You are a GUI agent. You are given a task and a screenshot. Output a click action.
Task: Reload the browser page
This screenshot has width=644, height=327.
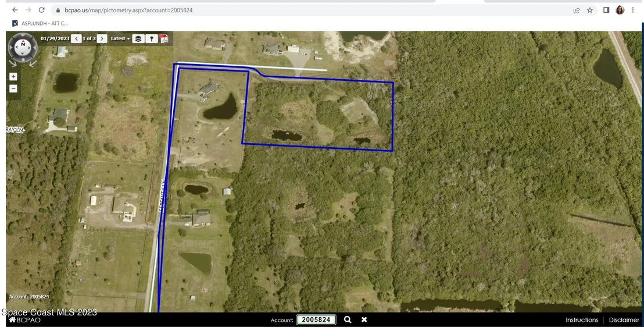(41, 10)
